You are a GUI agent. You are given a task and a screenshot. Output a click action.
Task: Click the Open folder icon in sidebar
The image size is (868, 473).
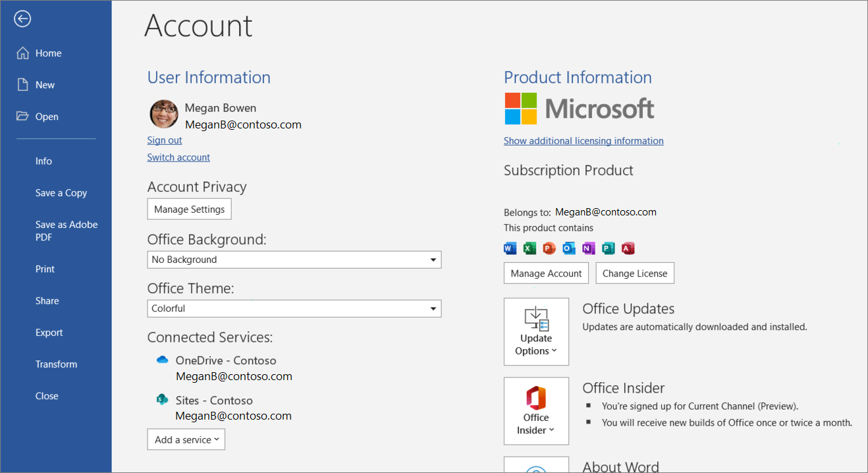point(22,117)
